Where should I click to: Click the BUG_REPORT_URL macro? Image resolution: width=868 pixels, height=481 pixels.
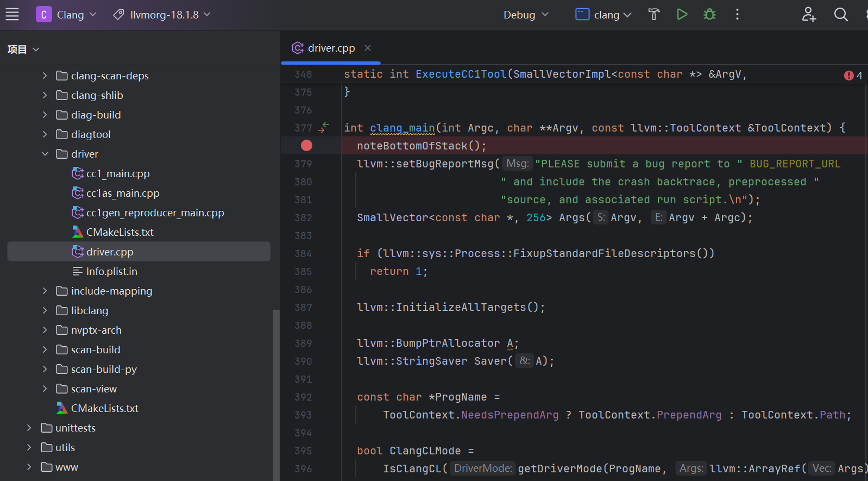click(x=795, y=164)
